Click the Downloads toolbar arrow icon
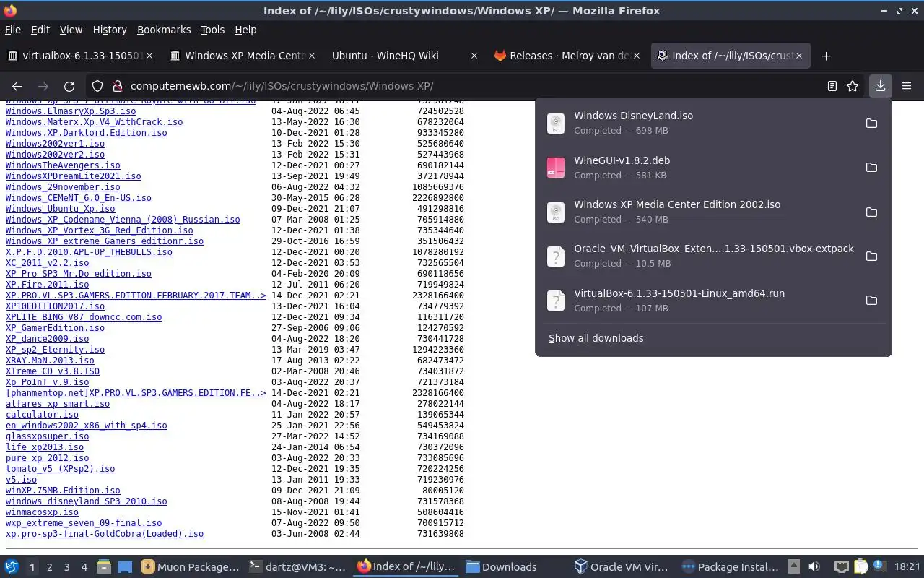This screenshot has height=578, width=924. click(x=880, y=86)
